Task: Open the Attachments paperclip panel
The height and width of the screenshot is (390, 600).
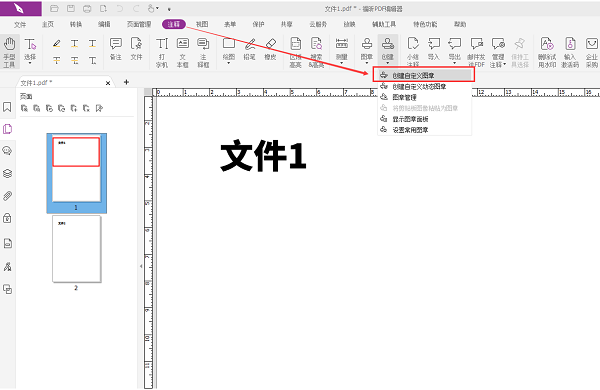Action: [x=7, y=196]
